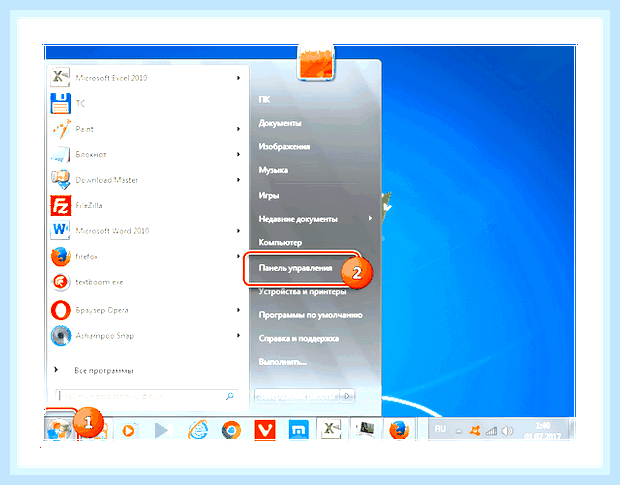Image resolution: width=620 pixels, height=485 pixels.
Task: Show hidden tray icons arrow
Action: point(459,431)
